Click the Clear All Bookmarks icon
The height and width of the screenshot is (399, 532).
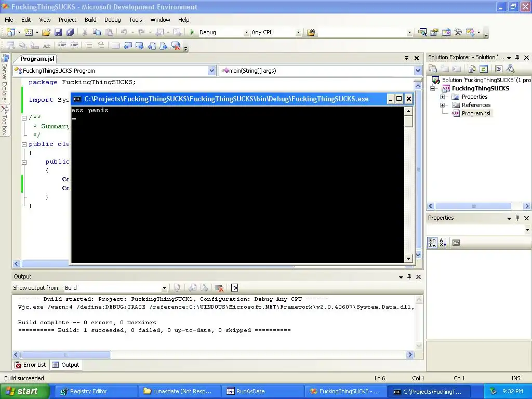click(176, 46)
